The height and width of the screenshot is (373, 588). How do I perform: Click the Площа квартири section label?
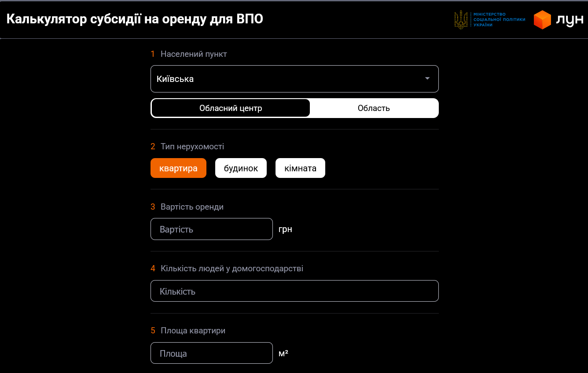(193, 330)
